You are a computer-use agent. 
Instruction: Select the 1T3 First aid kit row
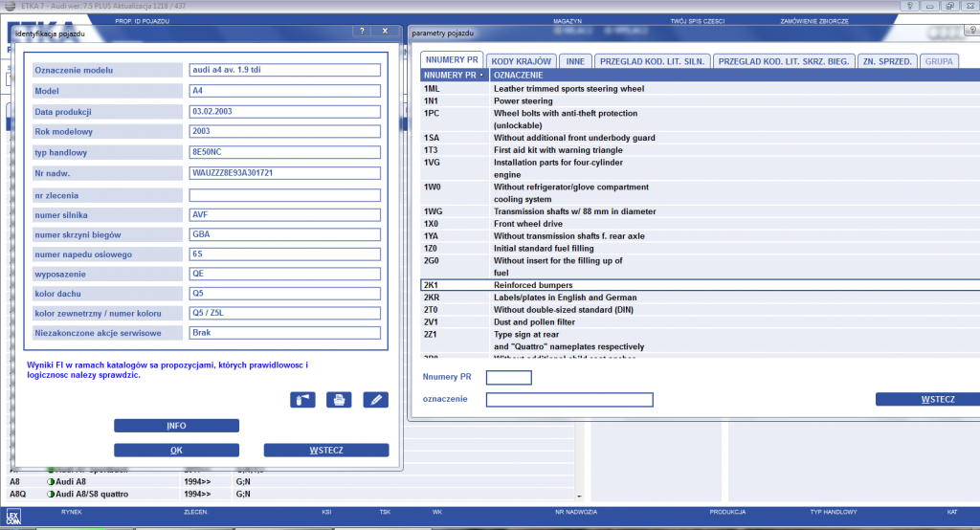pos(700,150)
